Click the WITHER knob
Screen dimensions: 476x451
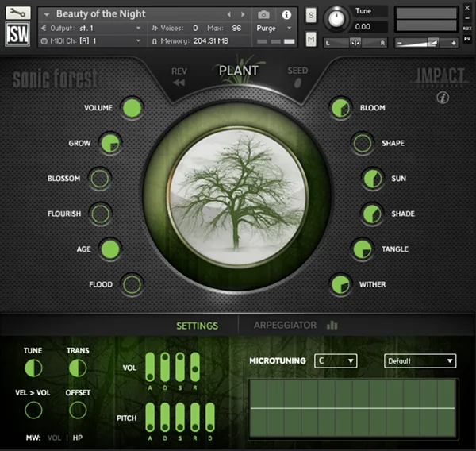click(340, 285)
